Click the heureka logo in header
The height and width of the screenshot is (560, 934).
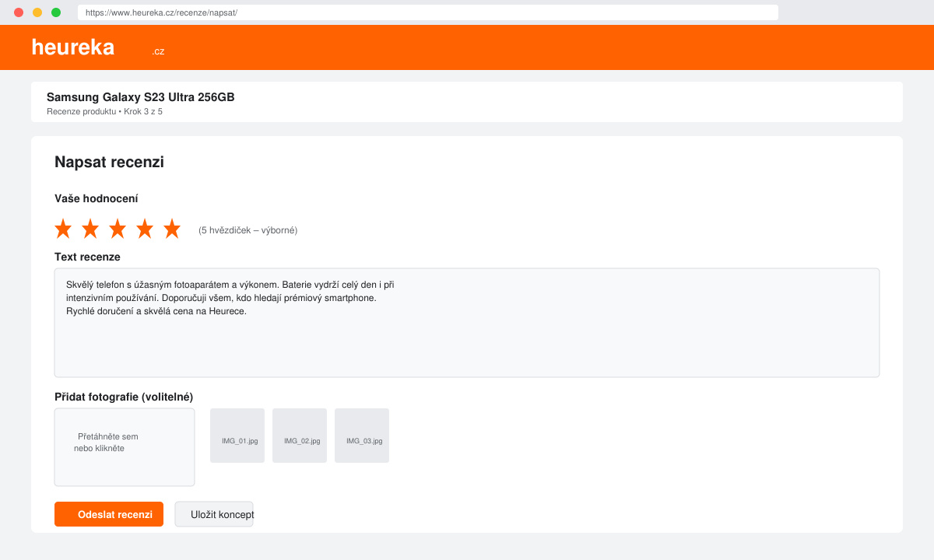click(73, 47)
